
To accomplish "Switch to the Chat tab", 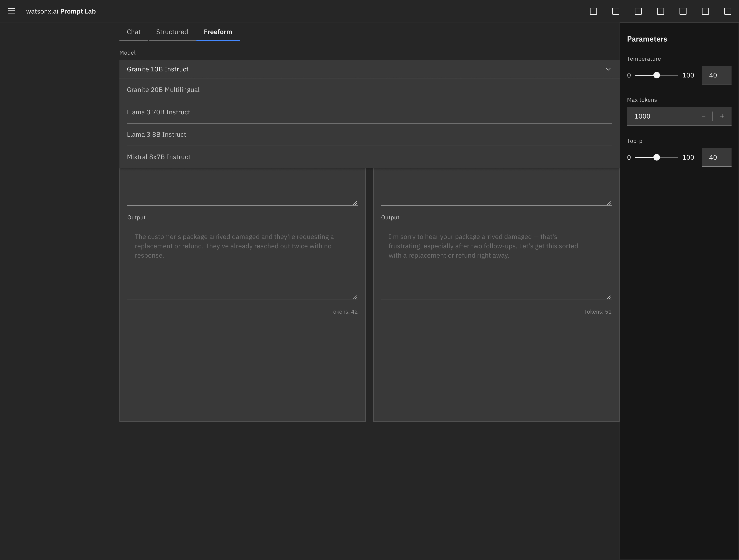I will 134,32.
